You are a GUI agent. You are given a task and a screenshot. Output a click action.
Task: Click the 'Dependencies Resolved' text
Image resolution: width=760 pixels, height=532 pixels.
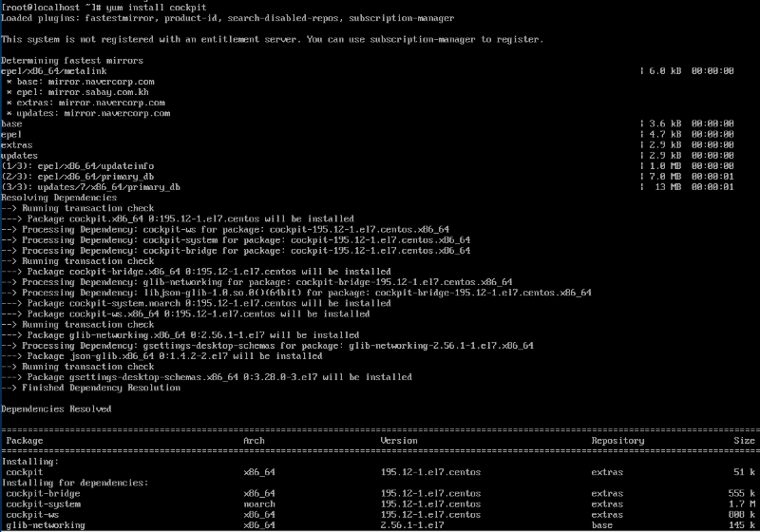(x=57, y=408)
